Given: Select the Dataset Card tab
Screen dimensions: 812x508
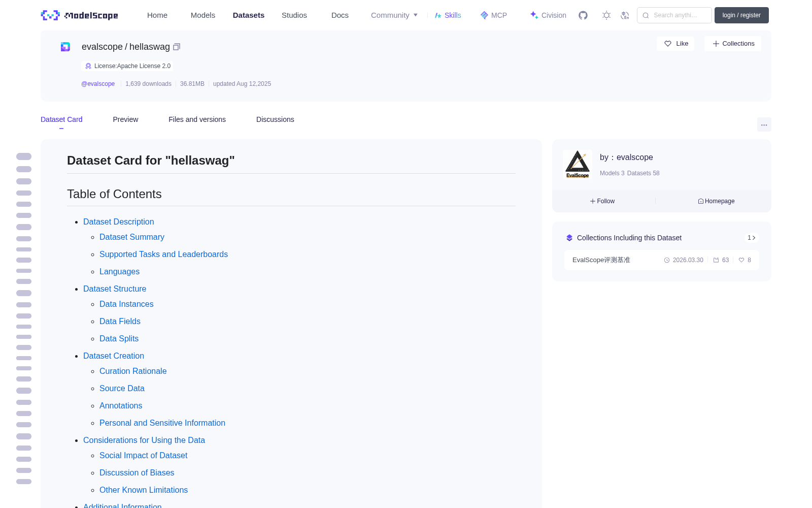Looking at the screenshot, I should pos(61,119).
